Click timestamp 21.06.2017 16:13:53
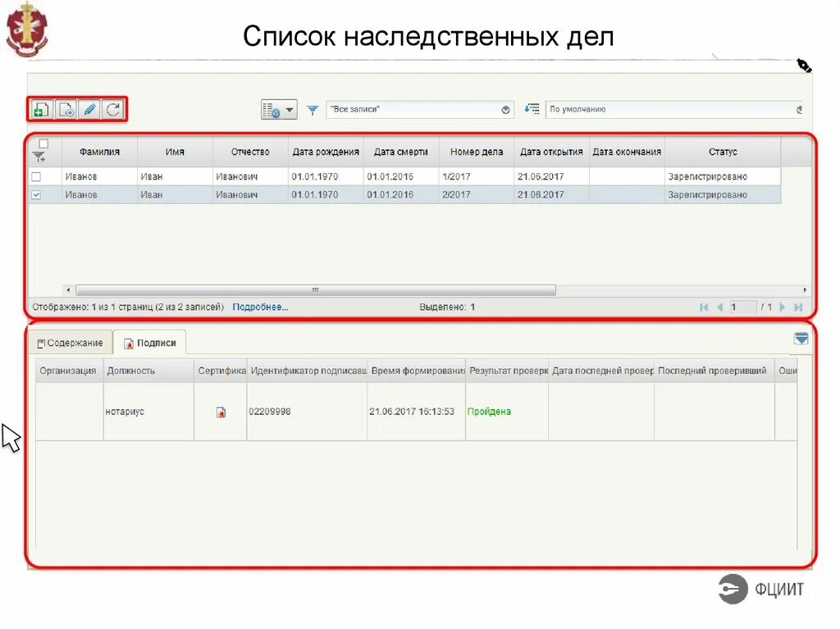The width and height of the screenshot is (840, 629). 412,412
